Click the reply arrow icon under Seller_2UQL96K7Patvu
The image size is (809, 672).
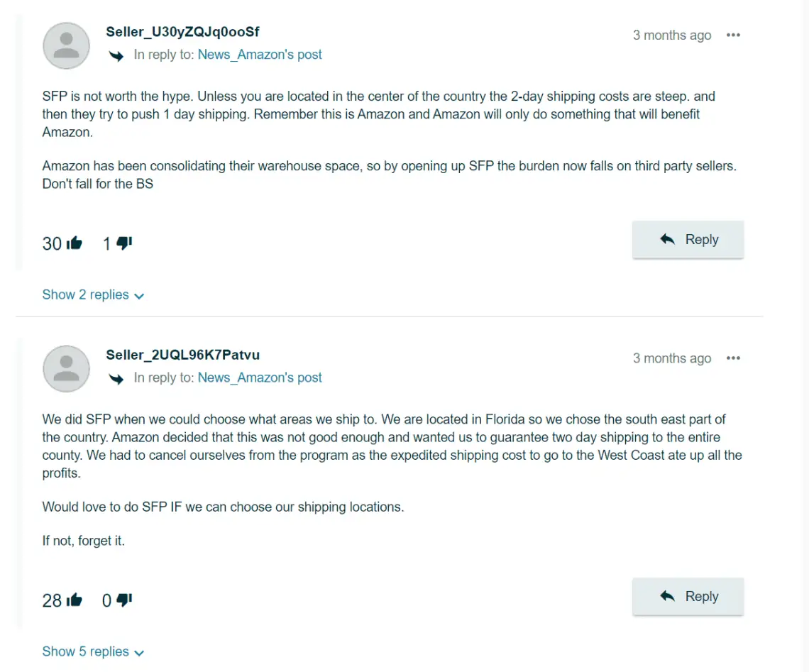click(116, 379)
